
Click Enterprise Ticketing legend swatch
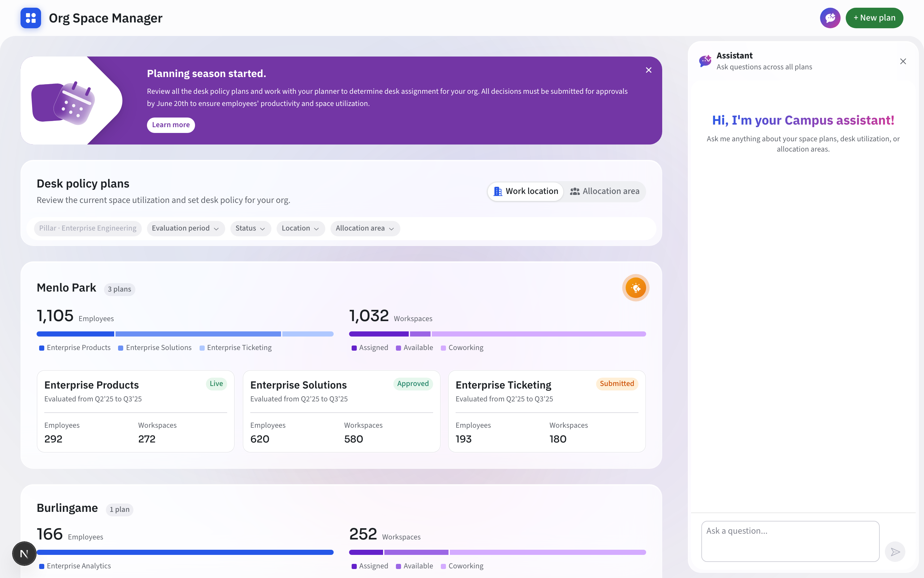pyautogui.click(x=202, y=348)
